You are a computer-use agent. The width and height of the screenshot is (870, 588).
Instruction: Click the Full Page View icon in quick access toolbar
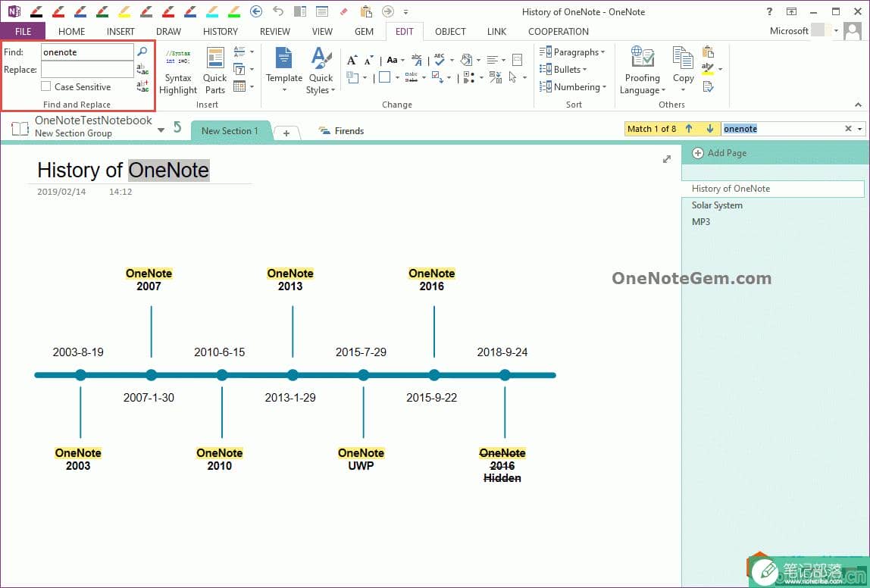(x=322, y=11)
